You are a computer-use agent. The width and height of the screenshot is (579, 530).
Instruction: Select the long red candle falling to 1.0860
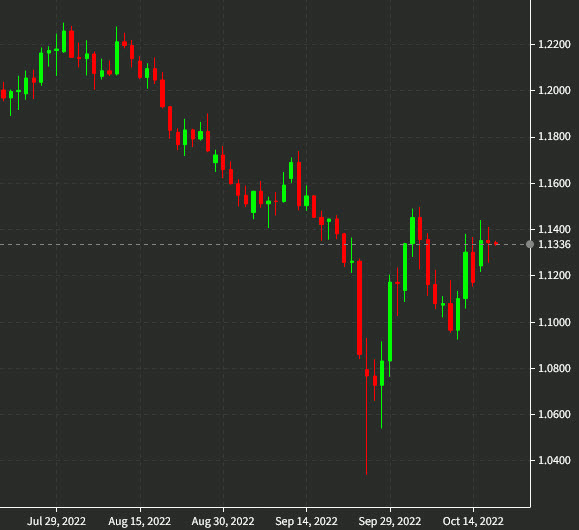(x=359, y=308)
